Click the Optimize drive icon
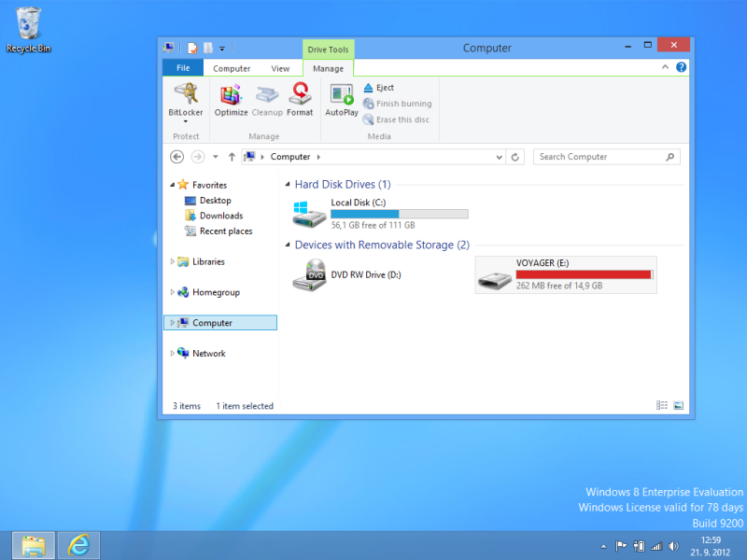Viewport: 747px width, 560px height. [x=231, y=97]
